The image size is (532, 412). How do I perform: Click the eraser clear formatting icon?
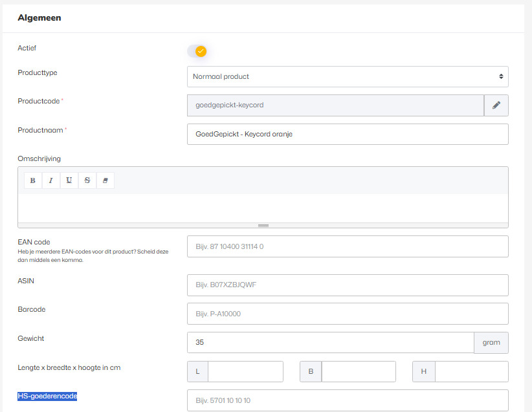point(105,180)
